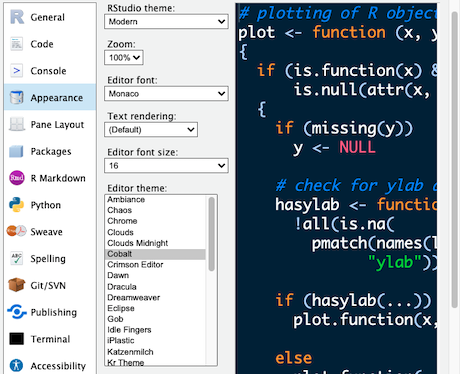The image size is (460, 374).
Task: Open the Text rendering dropdown
Action: [x=151, y=130]
